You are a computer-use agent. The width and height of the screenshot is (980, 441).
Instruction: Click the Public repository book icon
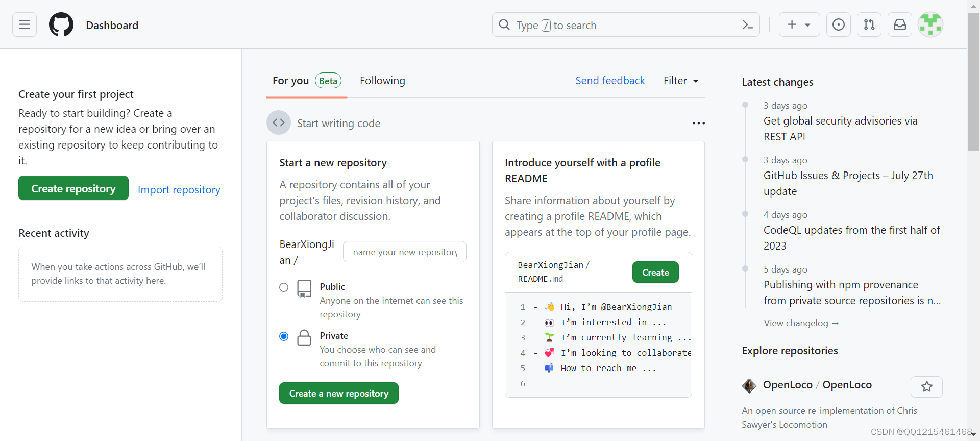(304, 288)
